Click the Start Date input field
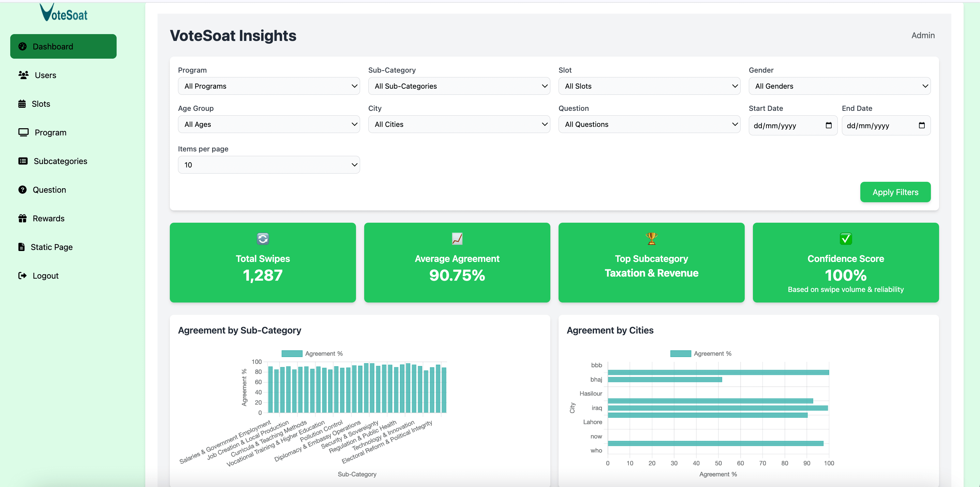 (x=793, y=125)
